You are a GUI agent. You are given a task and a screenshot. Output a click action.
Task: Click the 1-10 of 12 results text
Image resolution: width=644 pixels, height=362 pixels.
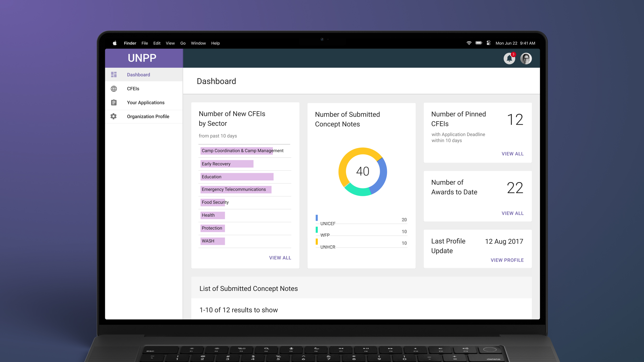click(x=238, y=310)
